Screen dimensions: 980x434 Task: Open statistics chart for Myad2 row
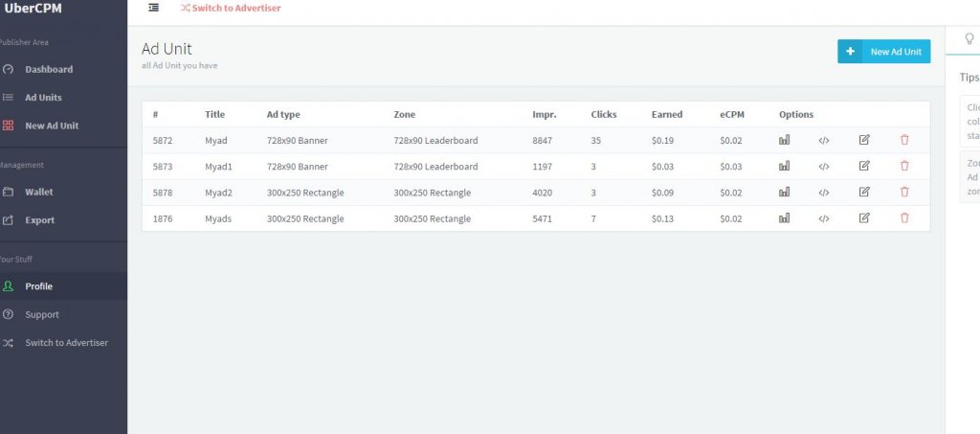click(784, 192)
